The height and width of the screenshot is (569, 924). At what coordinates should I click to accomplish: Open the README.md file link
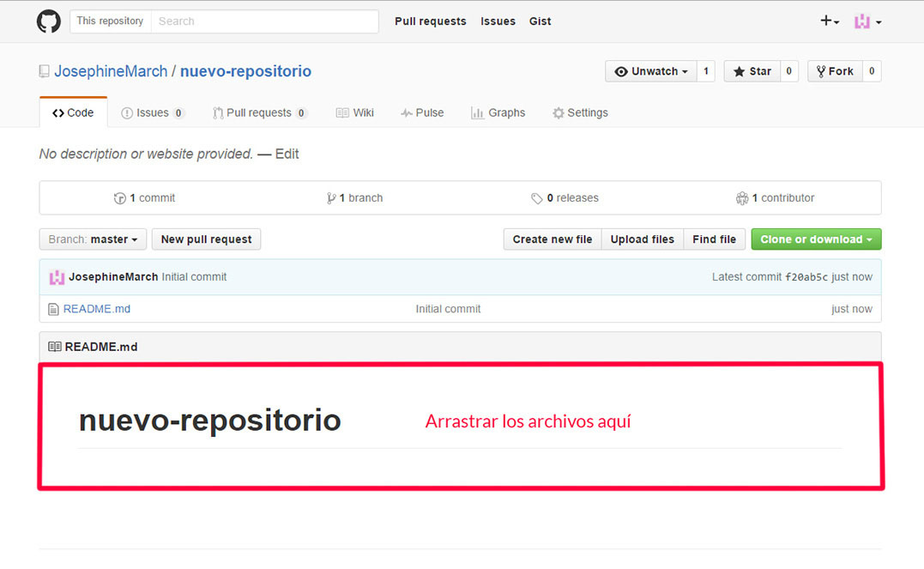(x=96, y=308)
